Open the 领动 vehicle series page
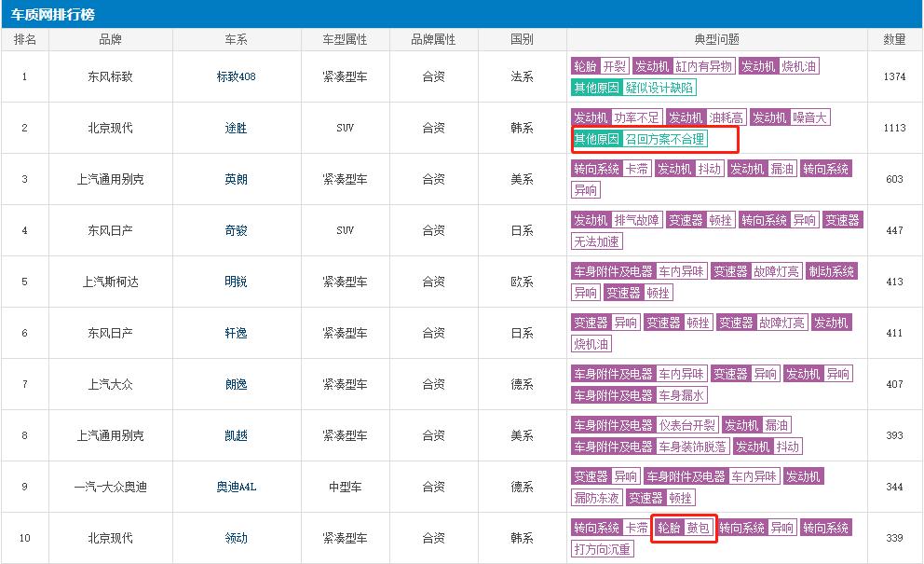Image resolution: width=924 pixels, height=564 pixels. pos(235,537)
